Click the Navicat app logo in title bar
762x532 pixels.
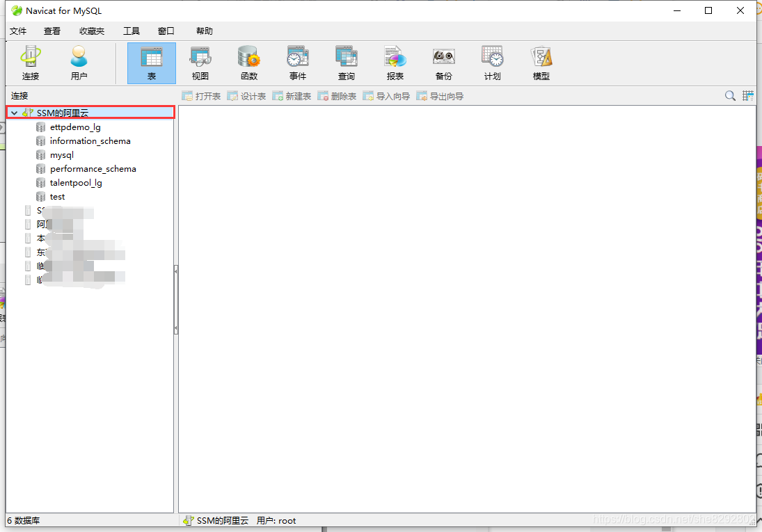tap(17, 10)
